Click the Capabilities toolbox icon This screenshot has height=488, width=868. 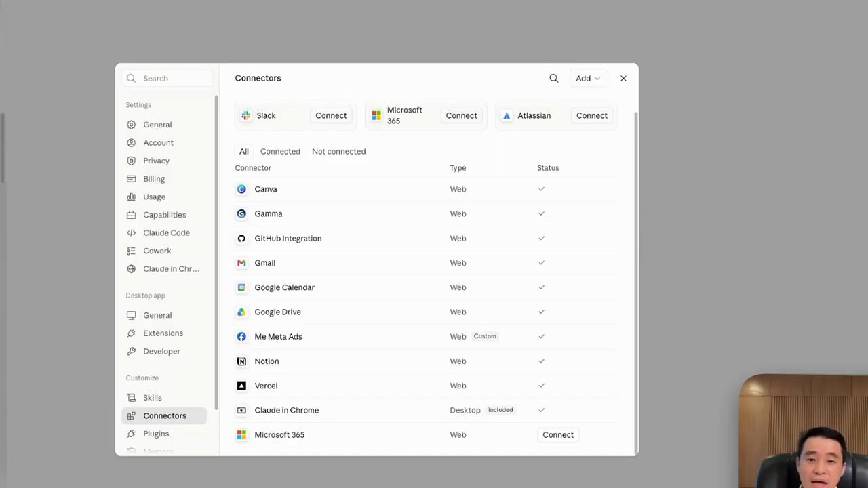coord(132,215)
